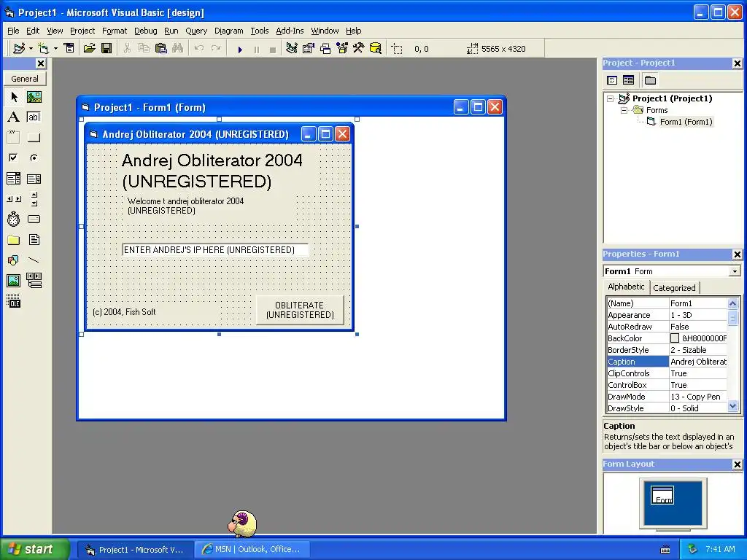Open the Add Project dropdown arrow
747x560 pixels.
31,48
